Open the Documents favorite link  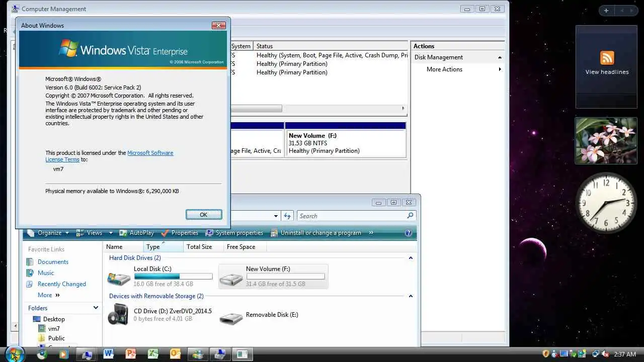pos(53,262)
